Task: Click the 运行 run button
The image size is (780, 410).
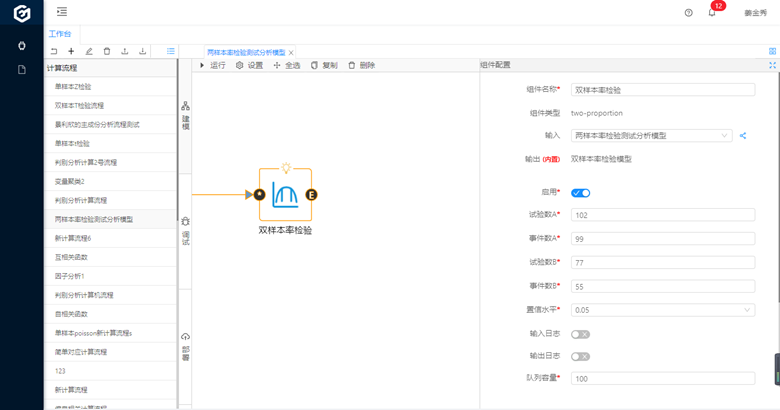Action: (213, 65)
